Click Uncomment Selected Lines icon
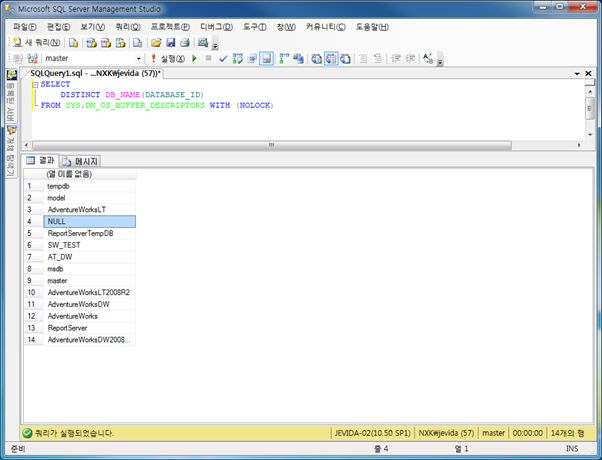This screenshot has height=460, width=602. (378, 58)
